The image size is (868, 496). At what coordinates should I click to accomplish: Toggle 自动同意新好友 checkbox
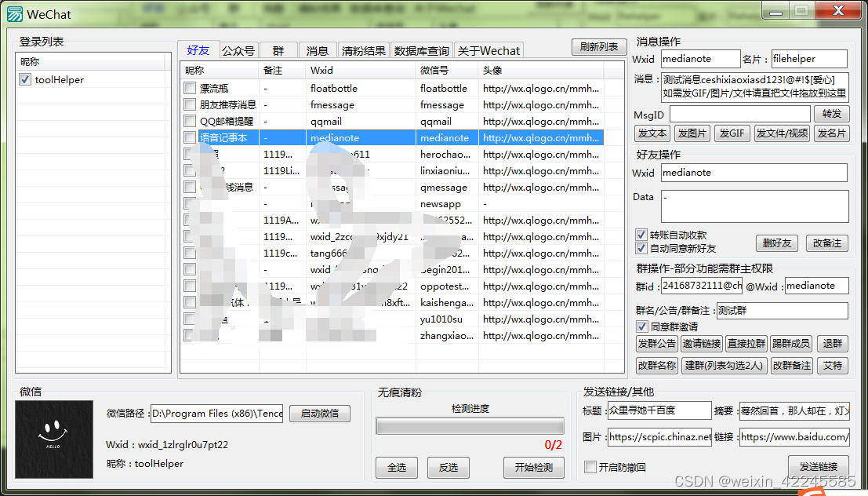[641, 248]
